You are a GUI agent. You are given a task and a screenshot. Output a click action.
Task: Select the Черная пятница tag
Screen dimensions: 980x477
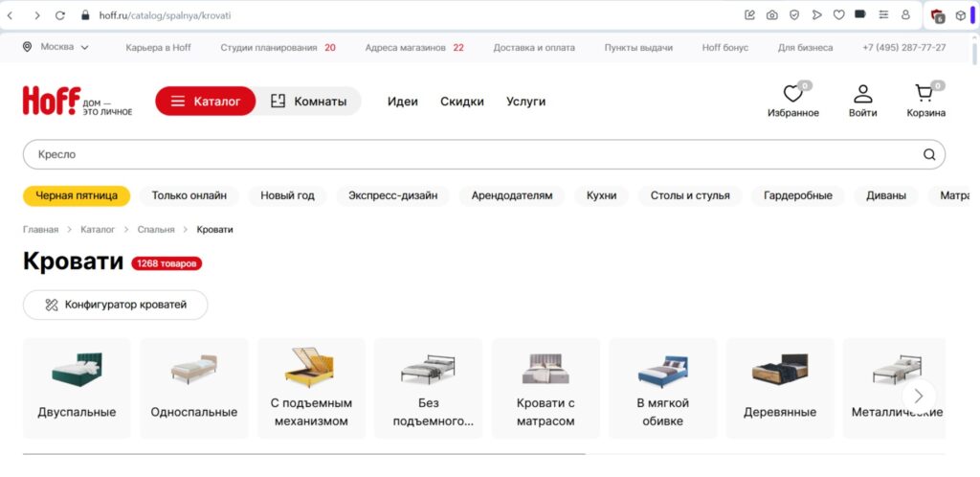pos(77,195)
